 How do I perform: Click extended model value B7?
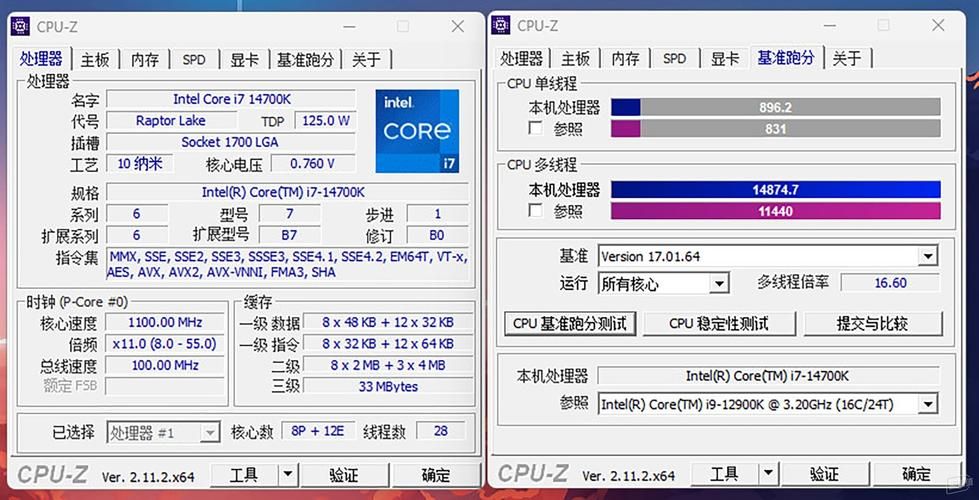(289, 235)
